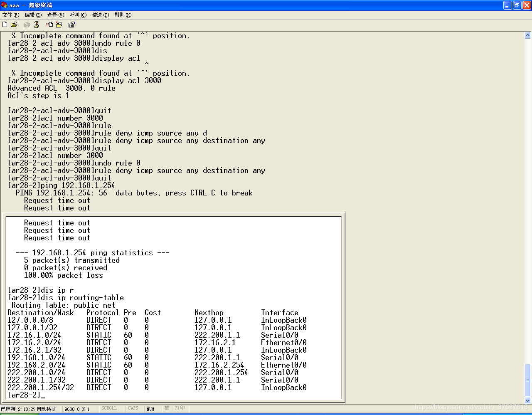The width and height of the screenshot is (532, 415).
Task: Click the Send file toolbar icon
Action: point(49,25)
